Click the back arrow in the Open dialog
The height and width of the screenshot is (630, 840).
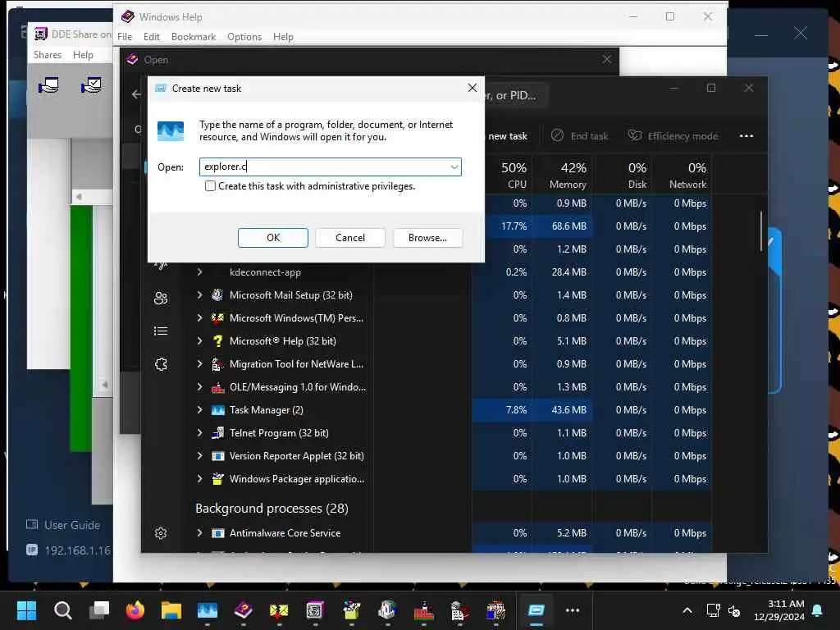click(x=136, y=94)
